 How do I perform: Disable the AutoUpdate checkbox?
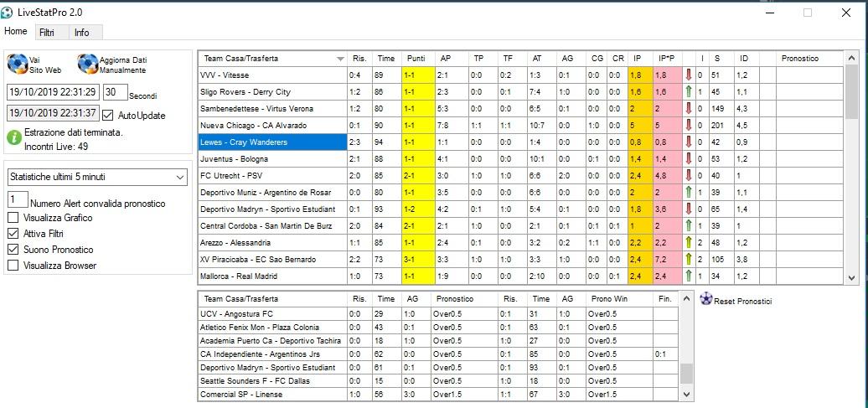(x=107, y=115)
